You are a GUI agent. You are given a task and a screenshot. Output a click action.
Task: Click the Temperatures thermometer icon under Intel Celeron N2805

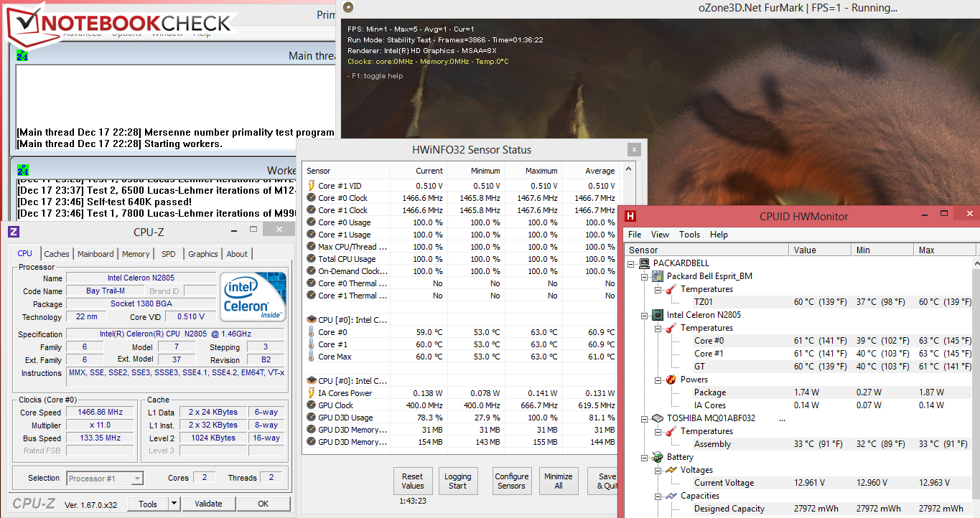(671, 328)
